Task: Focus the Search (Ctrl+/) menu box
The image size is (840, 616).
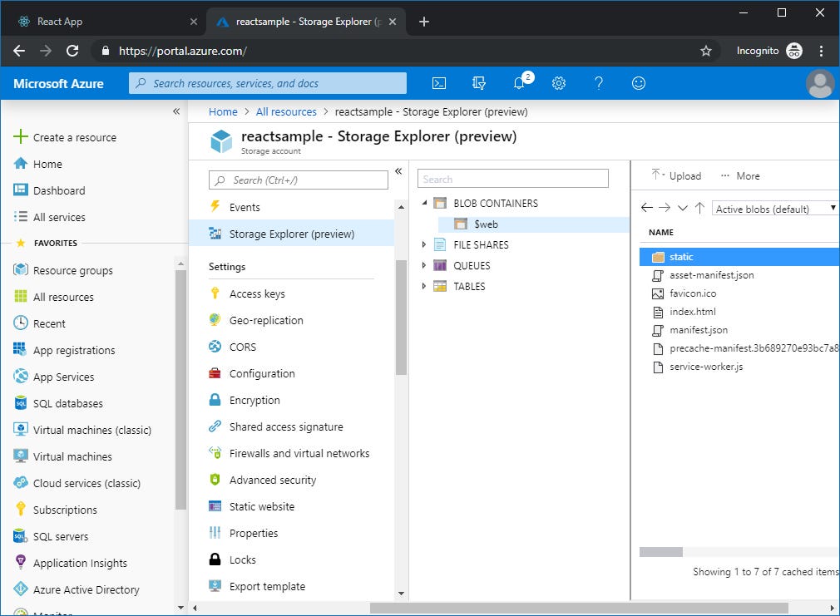Action: [x=299, y=180]
